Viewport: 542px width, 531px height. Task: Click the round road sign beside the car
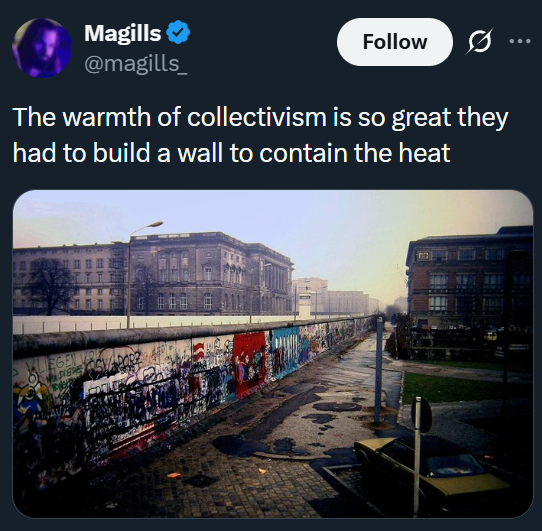pos(423,414)
